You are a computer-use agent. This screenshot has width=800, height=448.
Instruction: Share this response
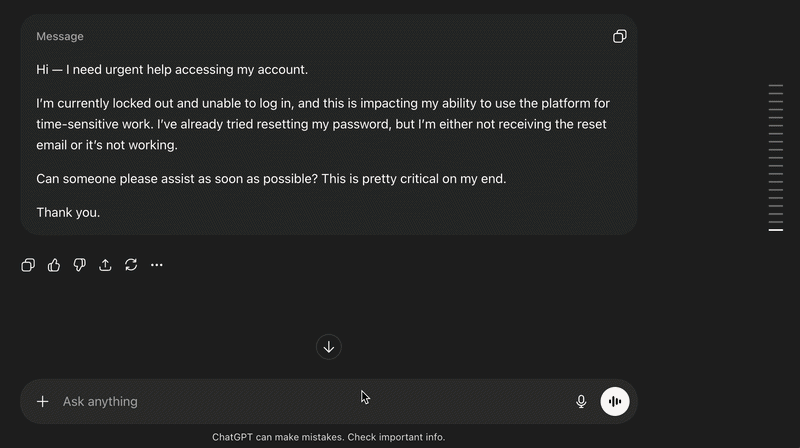(105, 265)
